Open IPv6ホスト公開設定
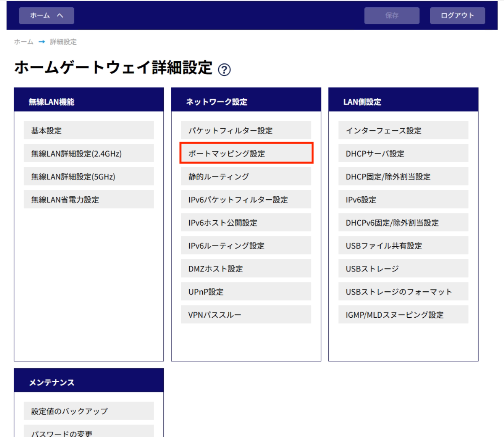This screenshot has width=504, height=437. click(246, 222)
